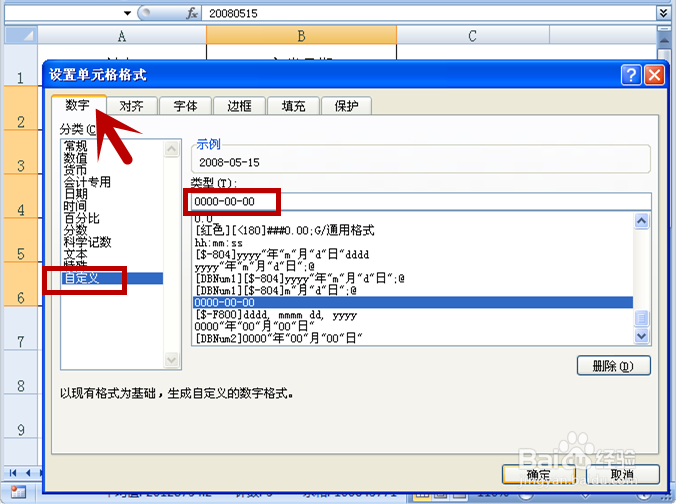This screenshot has width=676, height=504.
Task: Open the dialog help question mark button
Action: (631, 75)
